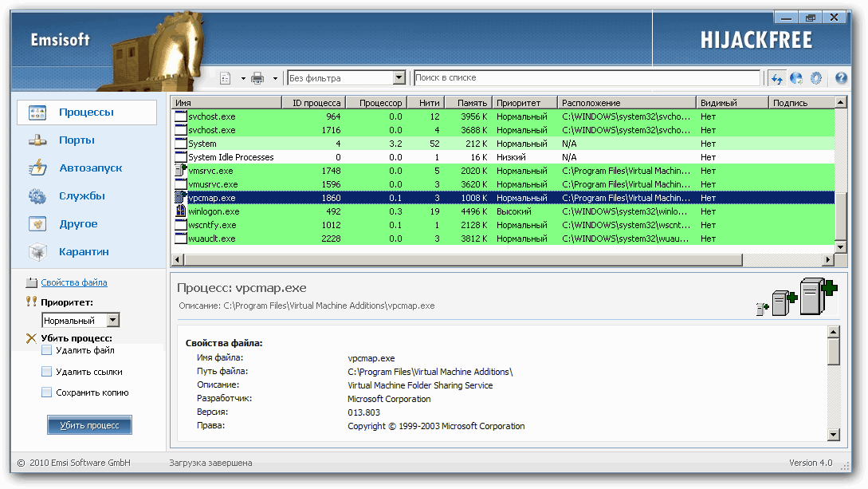Select the svchost.exe row with ID 1716
This screenshot has height=489, width=868.
click(503, 129)
